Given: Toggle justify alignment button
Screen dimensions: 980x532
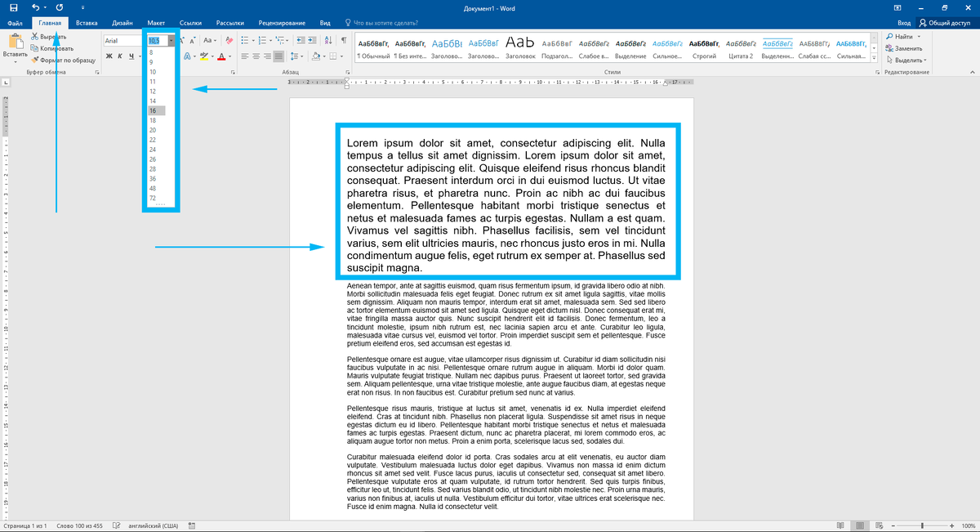Looking at the screenshot, I should click(x=278, y=56).
